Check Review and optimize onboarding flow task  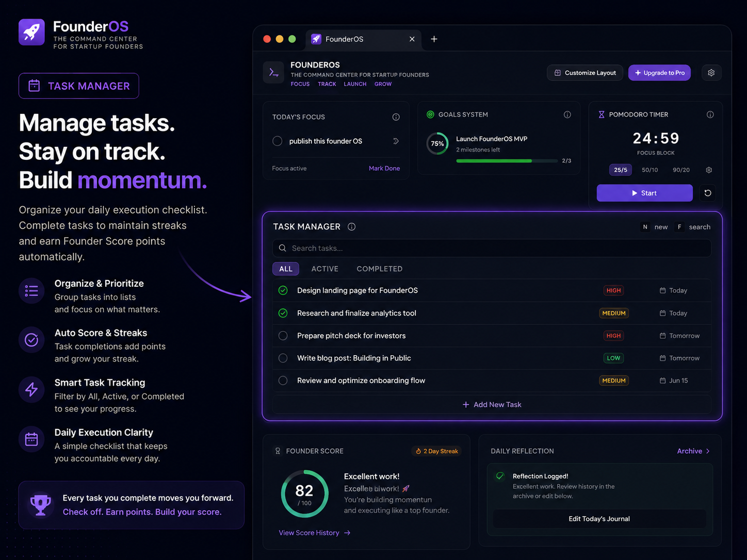click(283, 381)
